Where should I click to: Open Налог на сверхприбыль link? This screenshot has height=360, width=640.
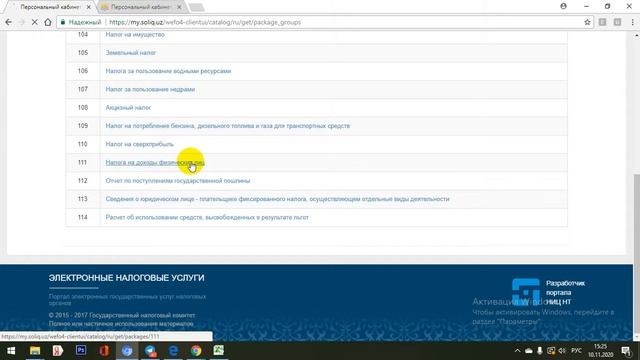(140, 144)
